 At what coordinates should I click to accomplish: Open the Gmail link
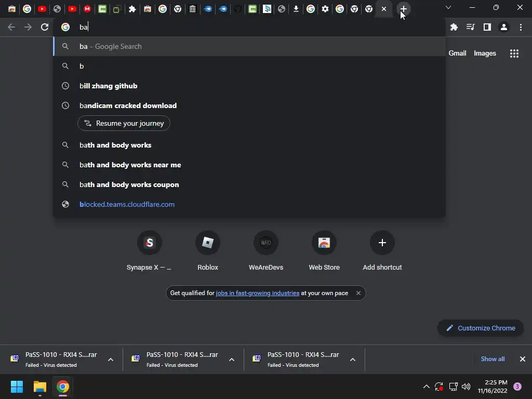[457, 54]
